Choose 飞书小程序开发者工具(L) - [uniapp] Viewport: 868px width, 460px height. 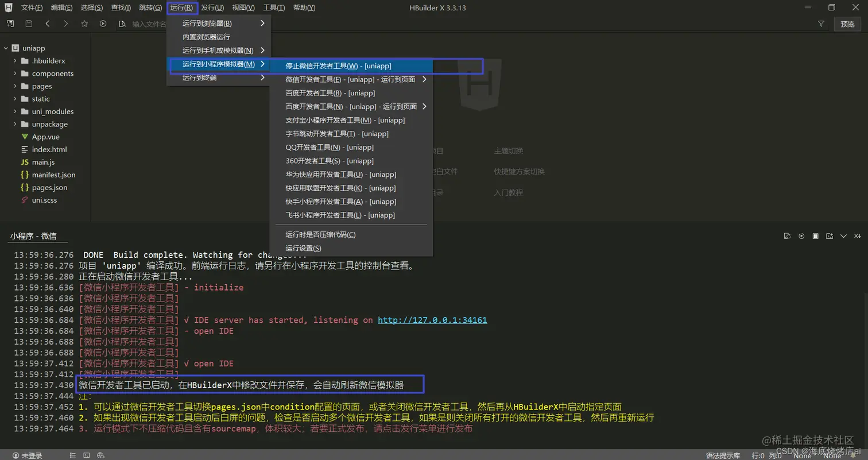pyautogui.click(x=351, y=215)
